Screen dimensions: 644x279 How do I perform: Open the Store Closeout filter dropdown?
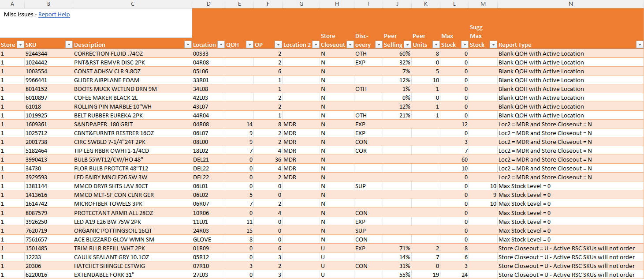pos(350,45)
